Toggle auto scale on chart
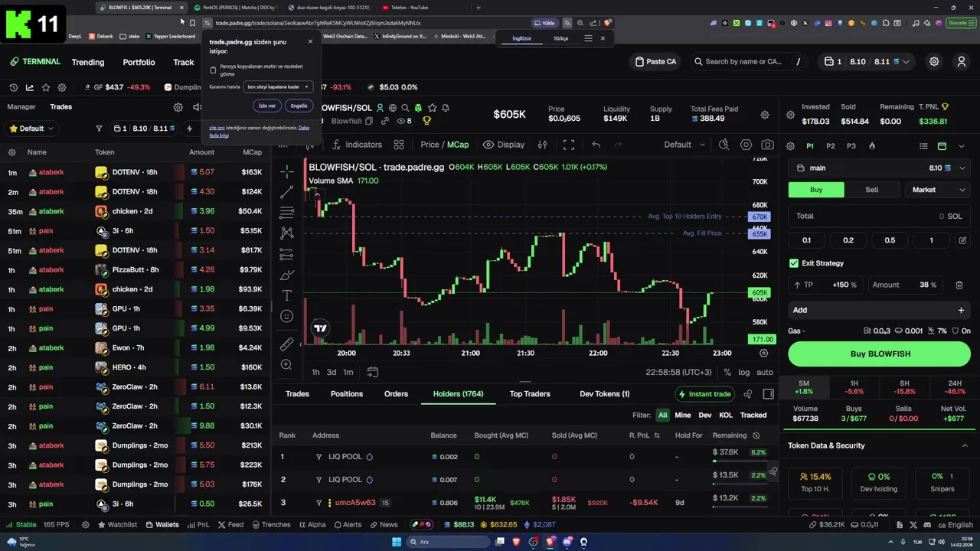 (765, 372)
